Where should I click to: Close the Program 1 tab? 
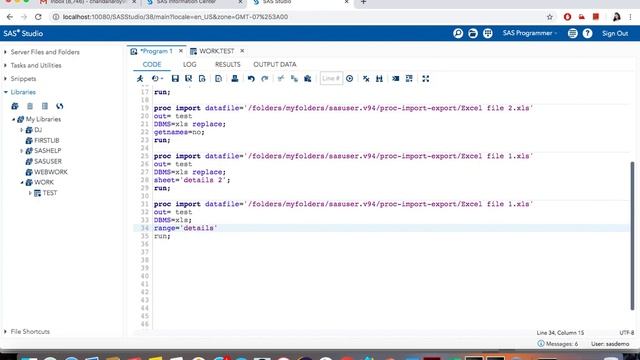[x=181, y=51]
